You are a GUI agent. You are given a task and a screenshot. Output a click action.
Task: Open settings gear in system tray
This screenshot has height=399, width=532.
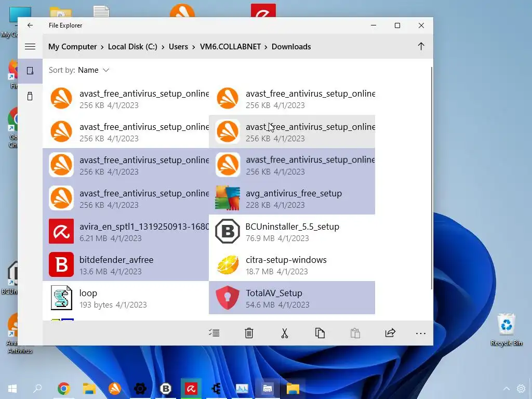(521, 389)
